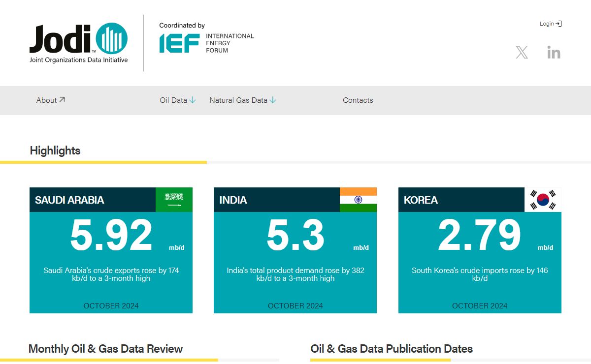The width and height of the screenshot is (591, 364).
Task: Open India 5.3 mb/d highlight card
Action: [x=295, y=236]
